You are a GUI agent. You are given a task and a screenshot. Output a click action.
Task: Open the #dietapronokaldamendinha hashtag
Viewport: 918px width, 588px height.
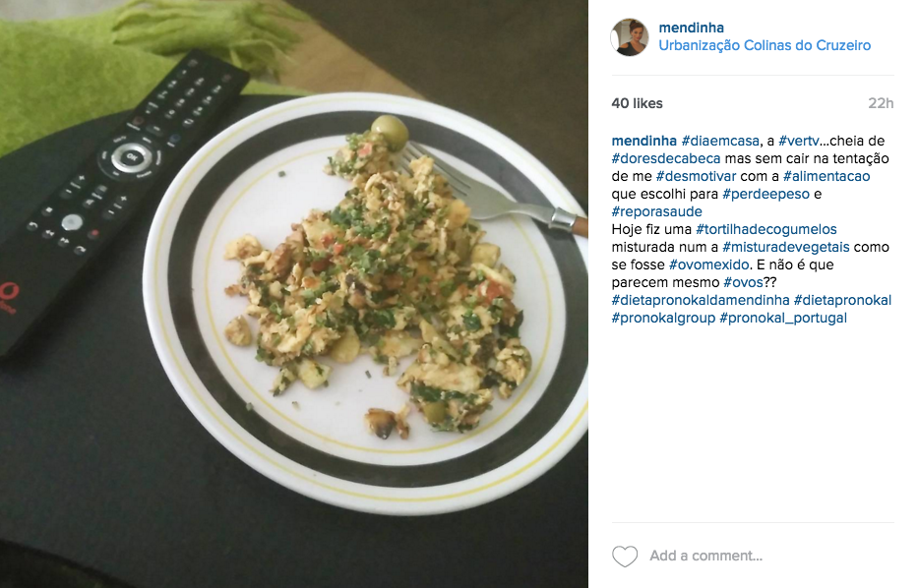[701, 300]
